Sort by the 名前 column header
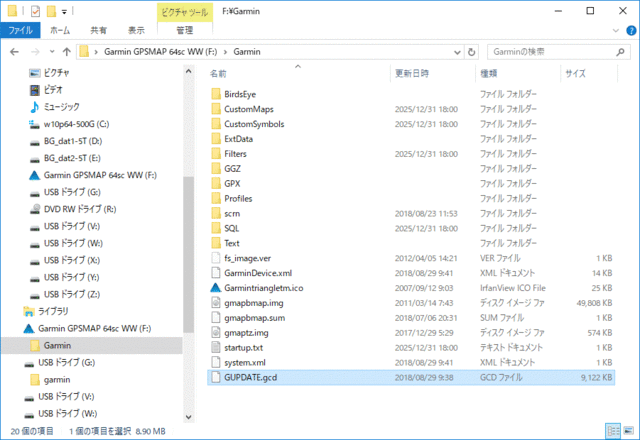The image size is (640, 440). tap(218, 73)
